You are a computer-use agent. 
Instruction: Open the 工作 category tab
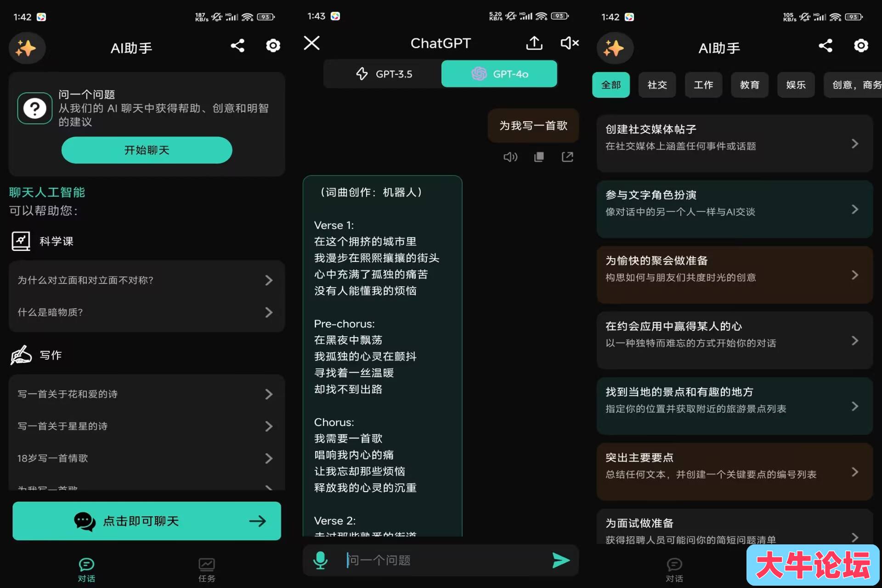[x=703, y=85]
